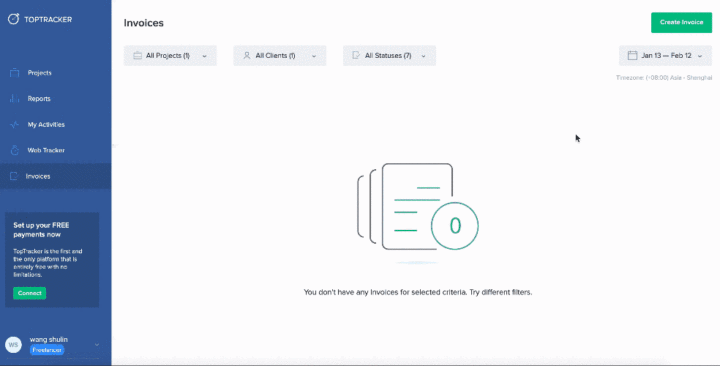Viewport: 720px width, 366px height.
Task: Click the calendar icon in date range filter
Action: pyautogui.click(x=632, y=55)
